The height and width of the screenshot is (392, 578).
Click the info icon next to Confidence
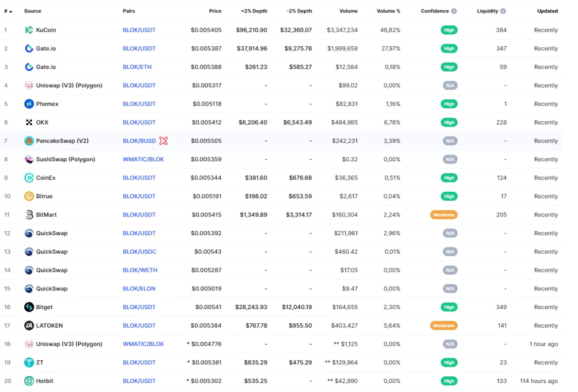[454, 11]
